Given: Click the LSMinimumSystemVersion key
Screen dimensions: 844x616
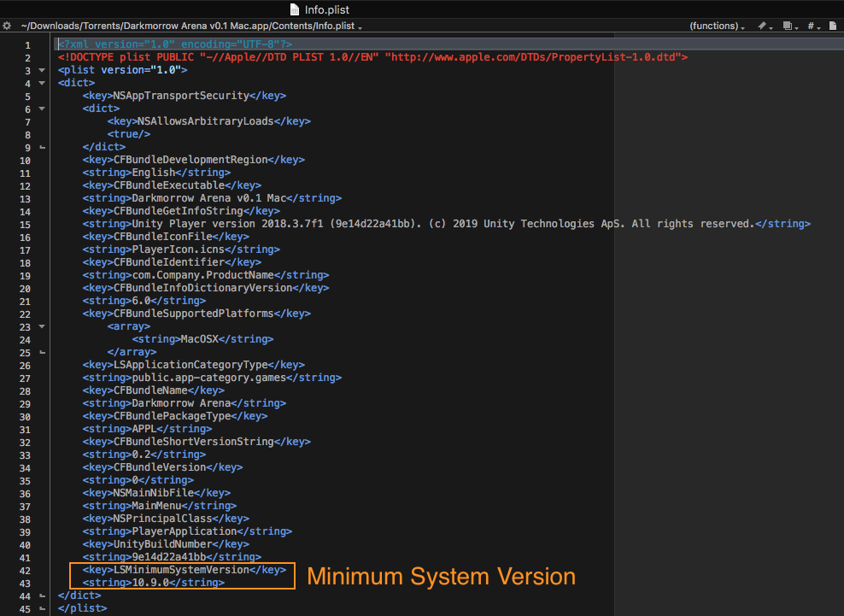Looking at the screenshot, I should [x=184, y=570].
